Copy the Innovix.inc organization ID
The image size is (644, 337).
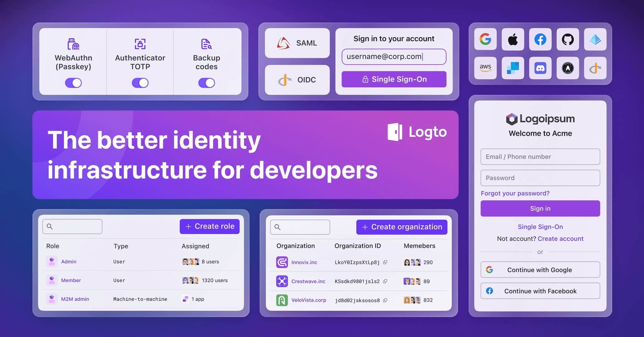tap(385, 262)
